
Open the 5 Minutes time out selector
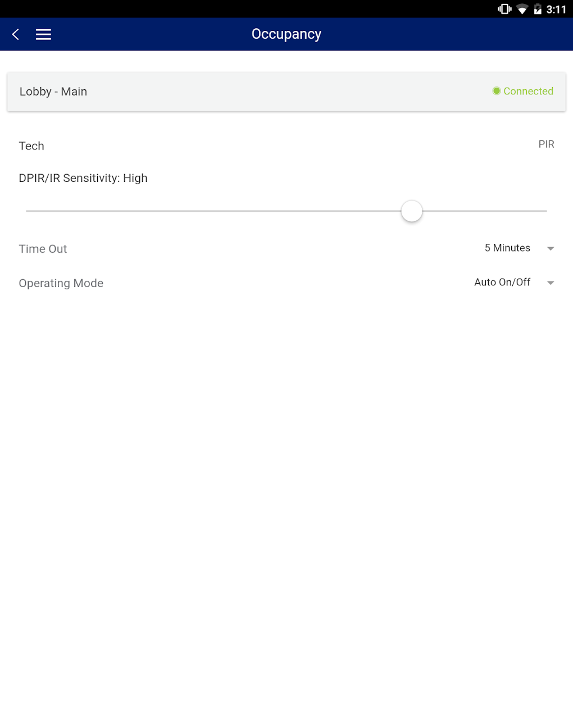507,248
